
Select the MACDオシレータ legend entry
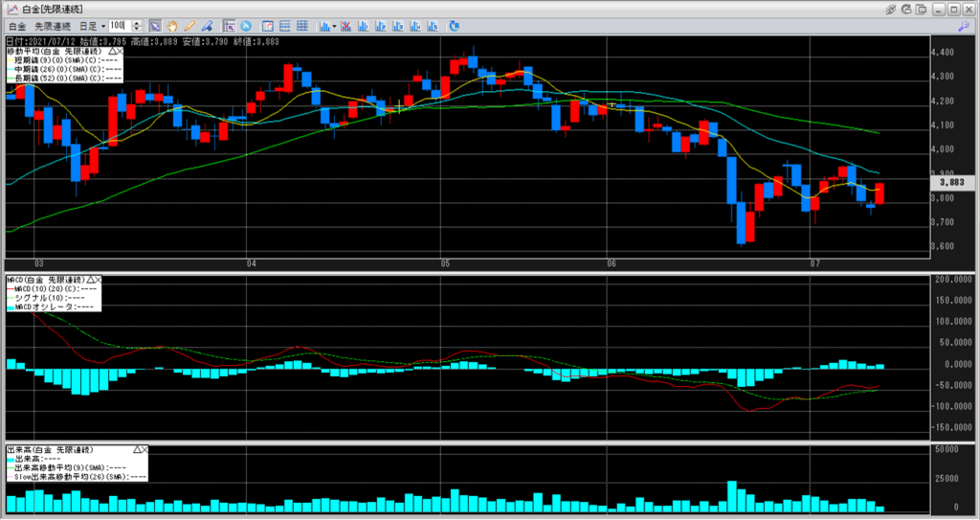(x=55, y=306)
